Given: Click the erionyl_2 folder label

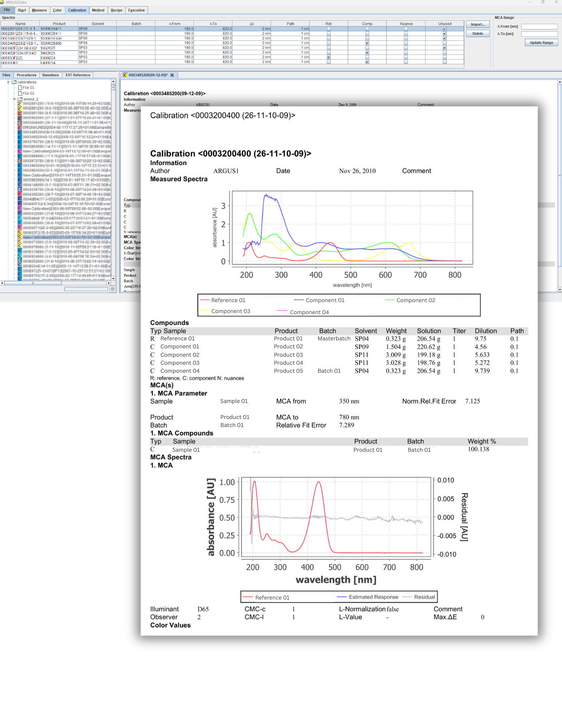Looking at the screenshot, I should click(x=31, y=99).
